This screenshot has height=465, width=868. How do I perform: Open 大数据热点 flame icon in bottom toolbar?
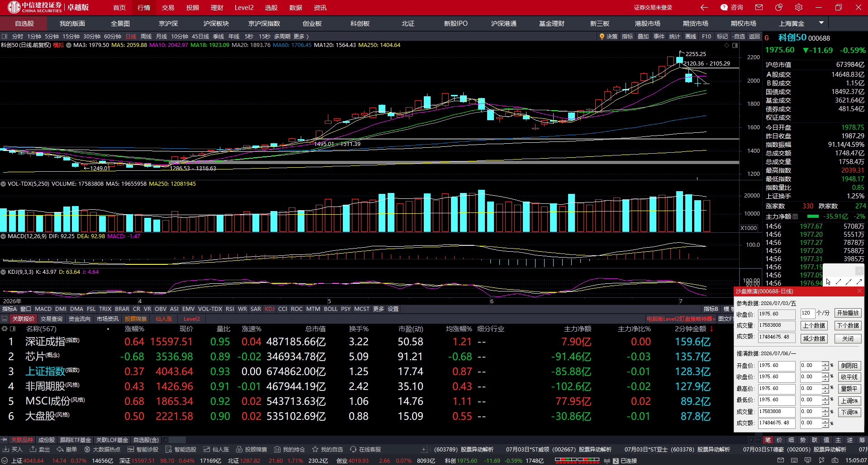87,449
